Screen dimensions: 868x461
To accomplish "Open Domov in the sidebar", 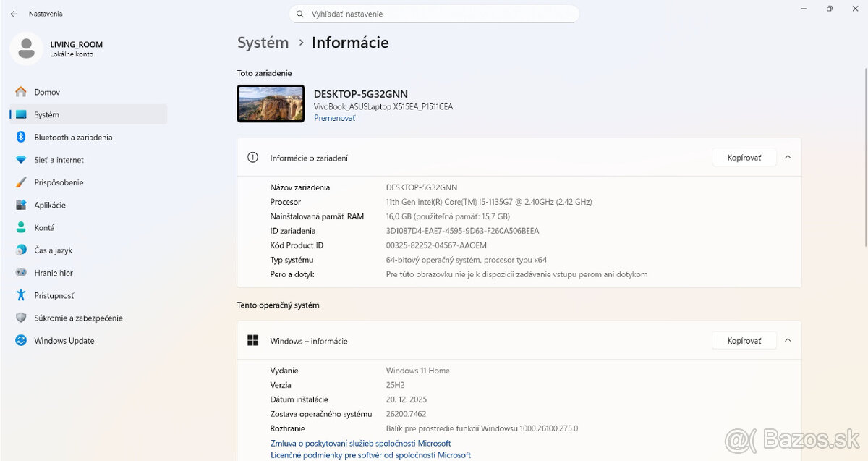I will click(x=51, y=92).
